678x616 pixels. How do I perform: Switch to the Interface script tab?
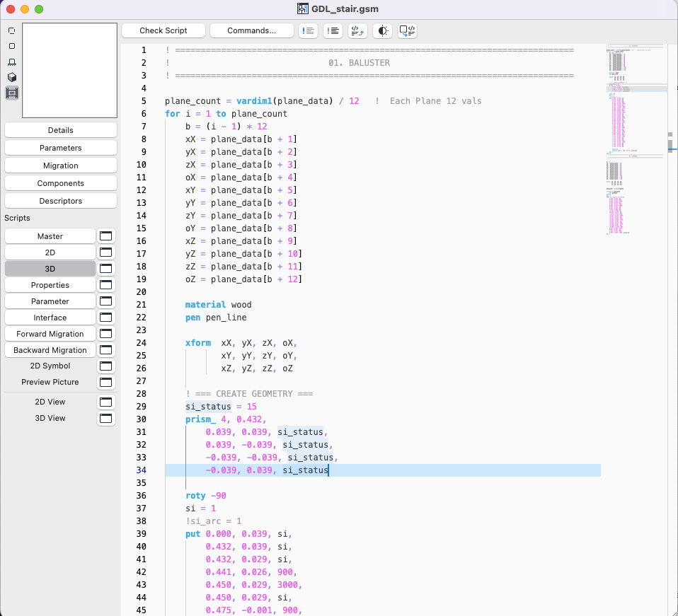tap(50, 318)
